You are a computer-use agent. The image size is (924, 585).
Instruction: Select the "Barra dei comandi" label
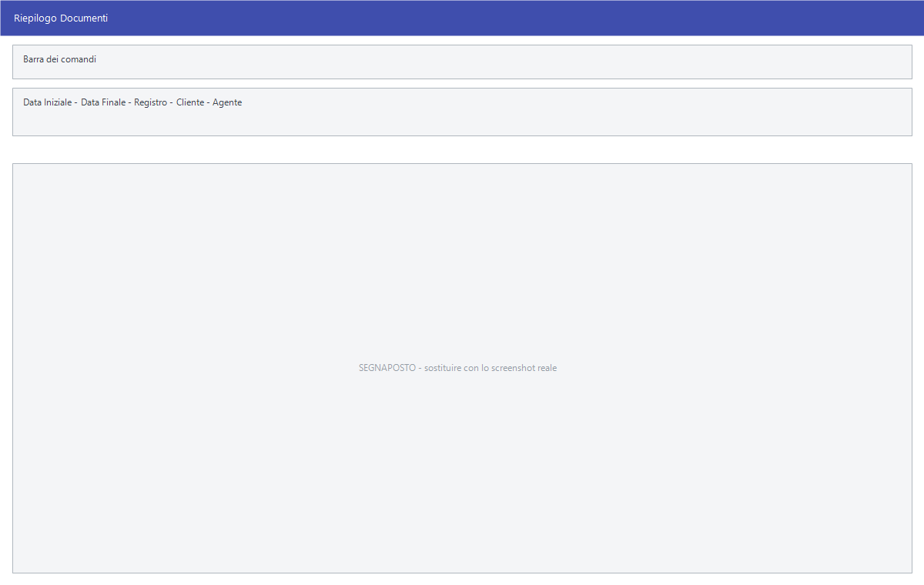click(59, 59)
